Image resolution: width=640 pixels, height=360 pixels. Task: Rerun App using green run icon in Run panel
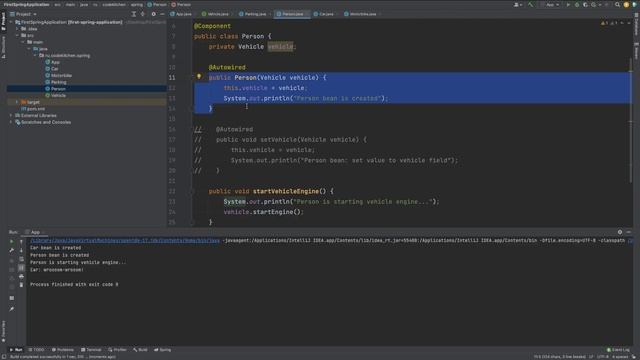click(11, 241)
